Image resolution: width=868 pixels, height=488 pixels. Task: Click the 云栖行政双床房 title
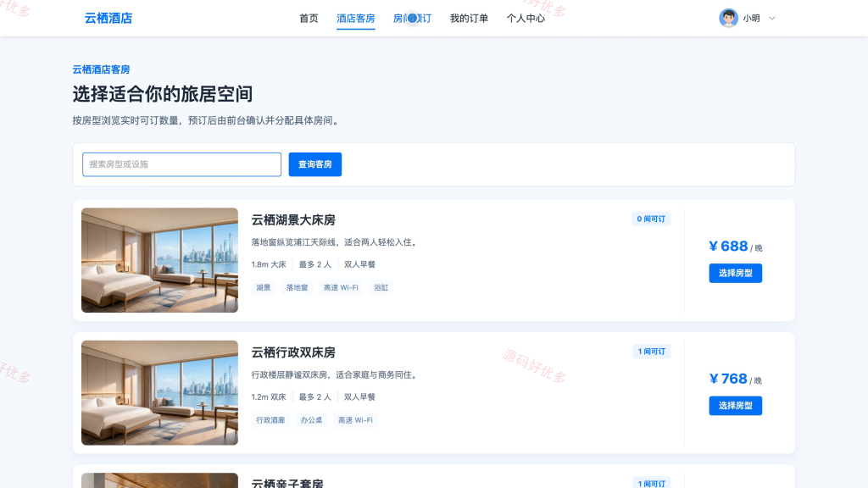click(x=293, y=352)
